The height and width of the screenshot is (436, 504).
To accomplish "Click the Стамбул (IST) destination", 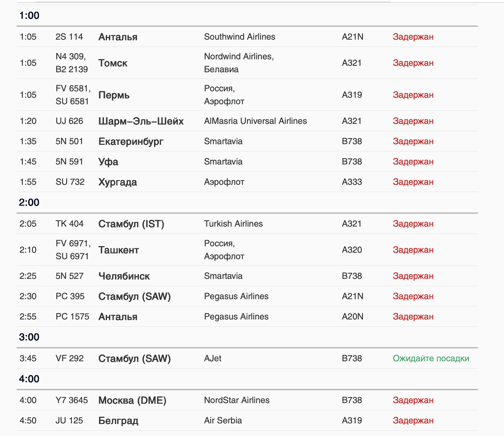I will [x=131, y=224].
